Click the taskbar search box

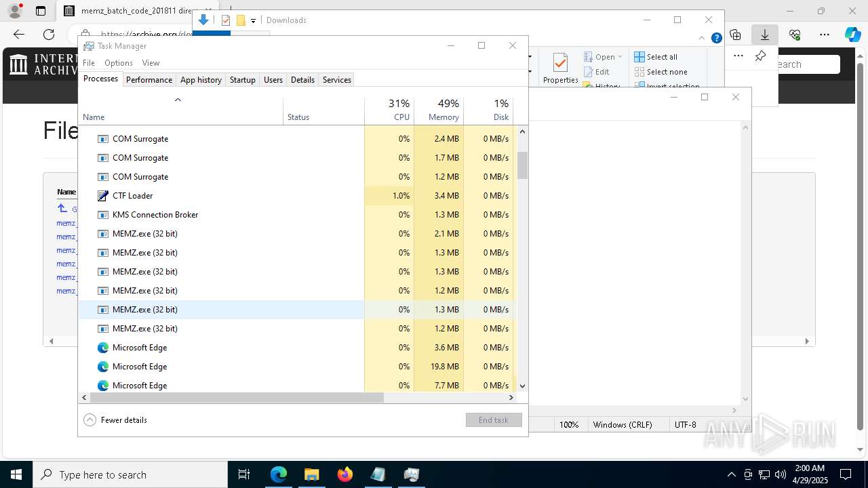[x=130, y=474]
